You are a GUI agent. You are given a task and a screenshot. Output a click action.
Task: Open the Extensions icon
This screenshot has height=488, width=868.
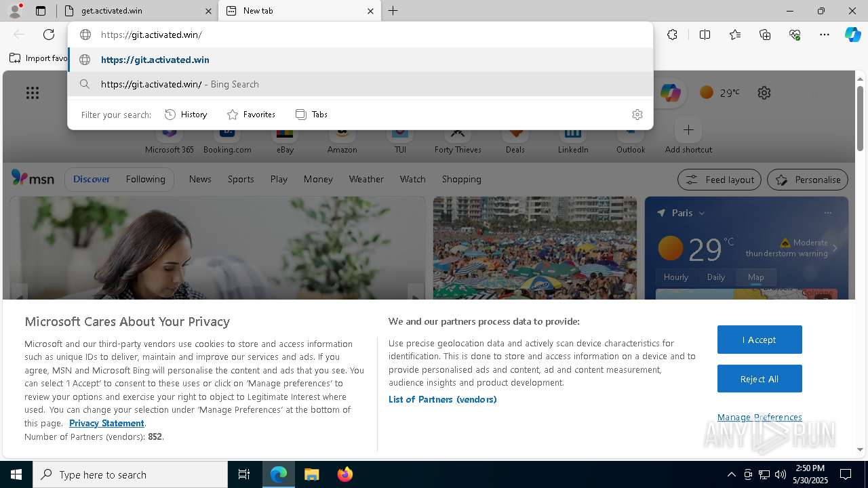pyautogui.click(x=672, y=35)
